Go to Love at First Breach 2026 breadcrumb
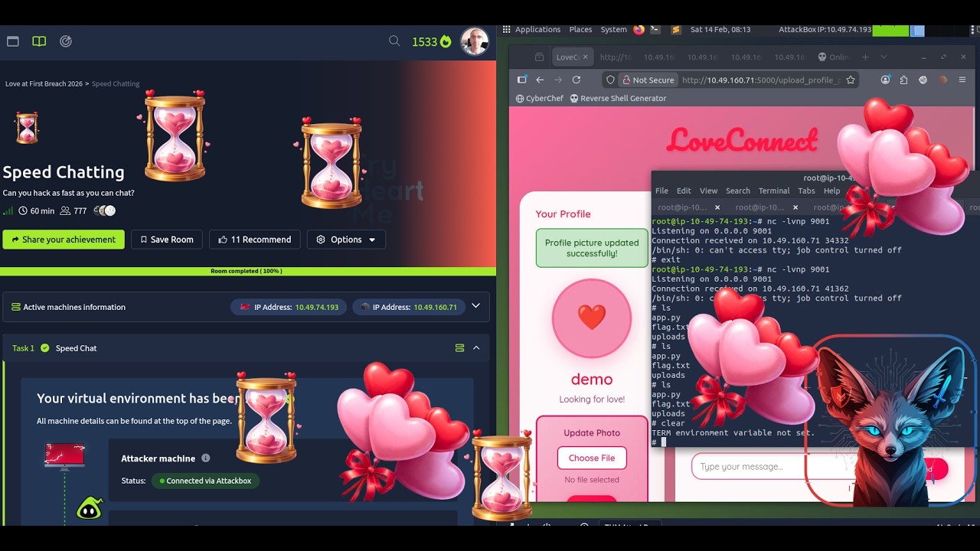The image size is (980, 551). (44, 83)
